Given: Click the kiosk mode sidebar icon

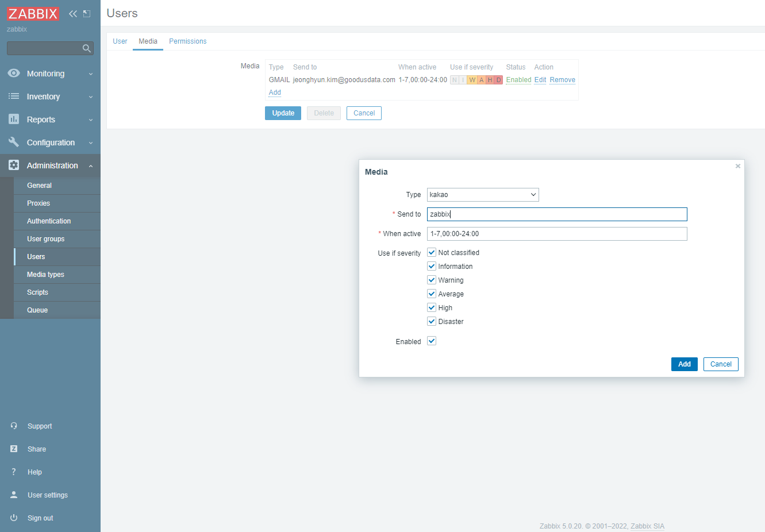Looking at the screenshot, I should point(87,14).
